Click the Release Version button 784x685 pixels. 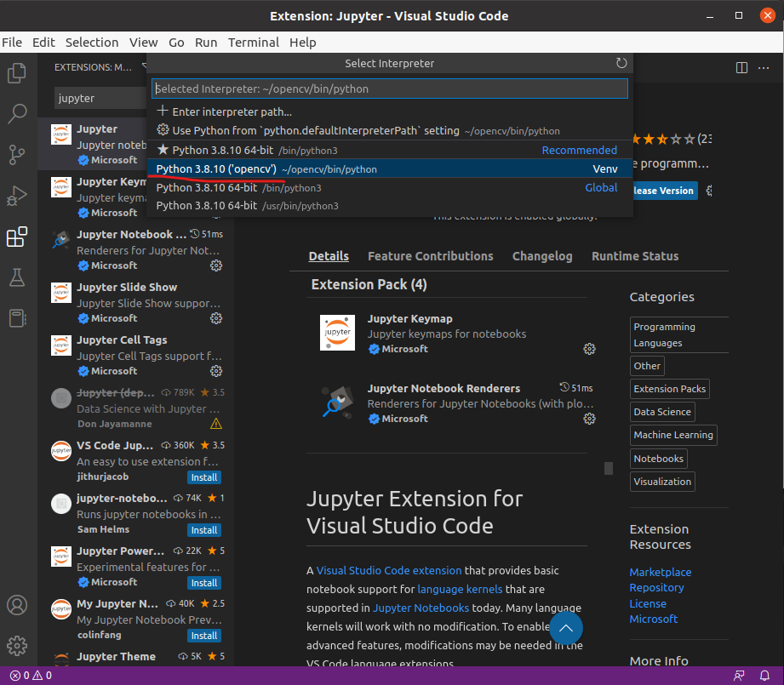coord(665,191)
